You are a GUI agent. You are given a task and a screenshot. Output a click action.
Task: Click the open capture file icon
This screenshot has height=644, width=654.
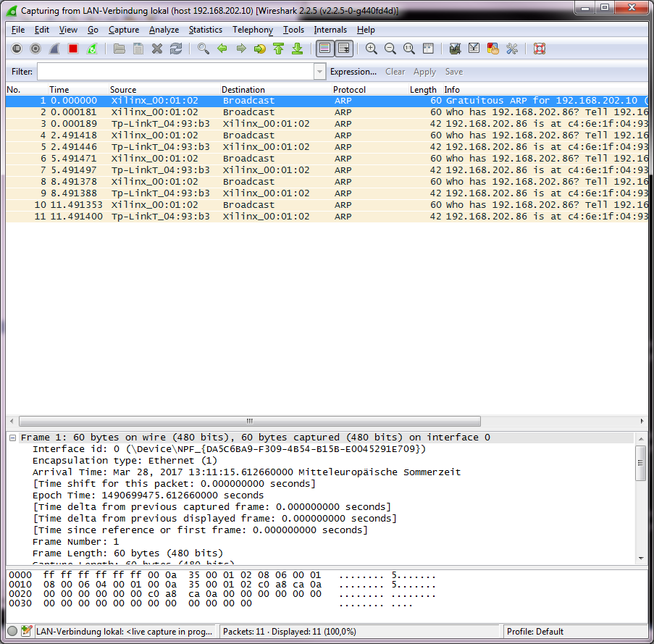[120, 49]
